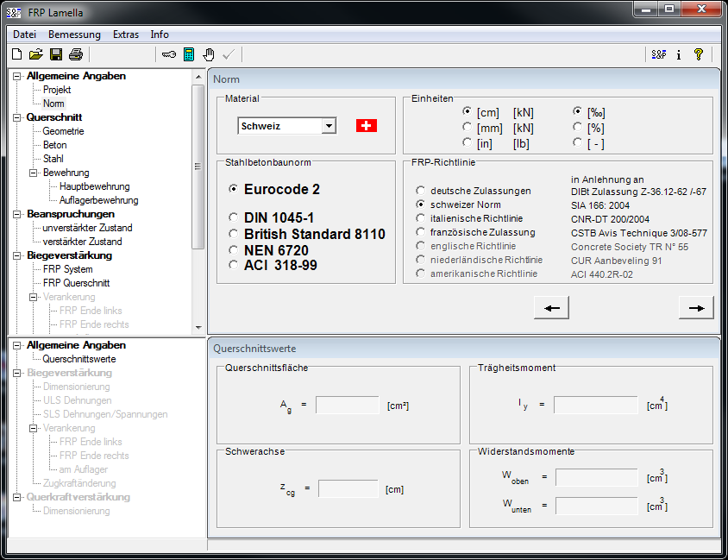Open the Bemessung menu
Screen dimensions: 728x560
pyautogui.click(x=74, y=35)
